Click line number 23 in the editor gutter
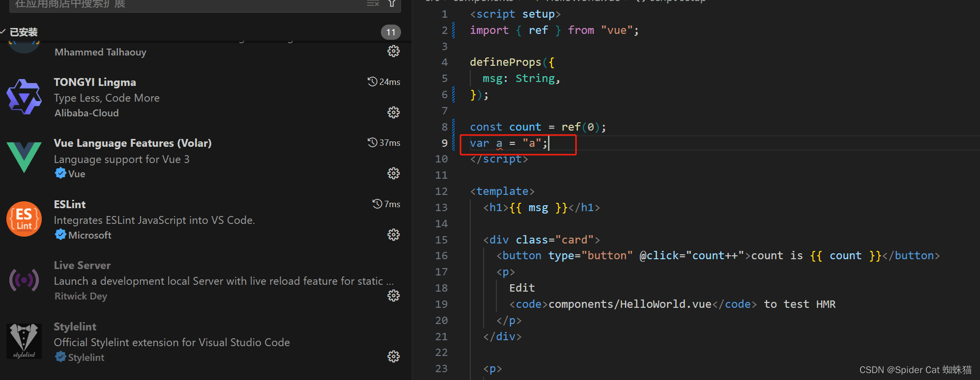980x380 pixels. pos(441,368)
